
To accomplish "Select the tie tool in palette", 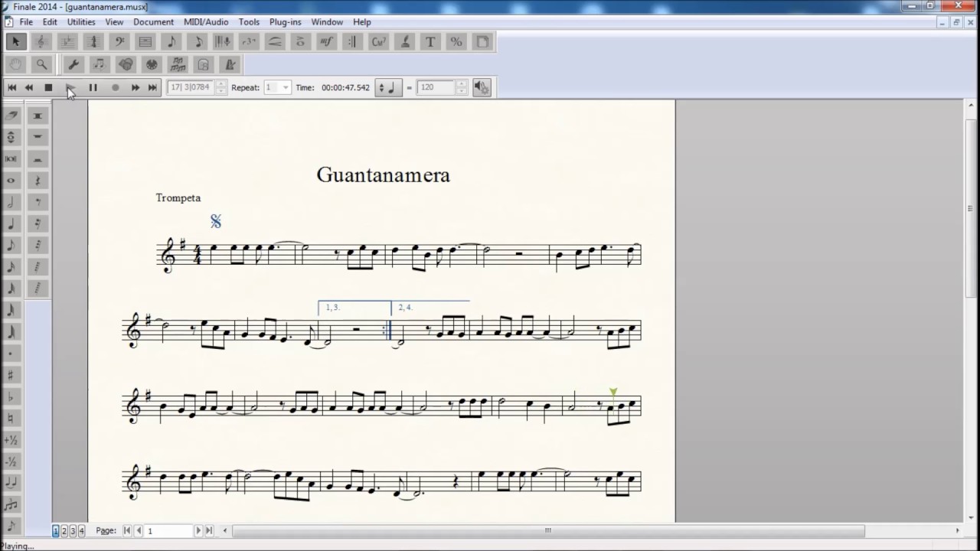I will tap(11, 483).
